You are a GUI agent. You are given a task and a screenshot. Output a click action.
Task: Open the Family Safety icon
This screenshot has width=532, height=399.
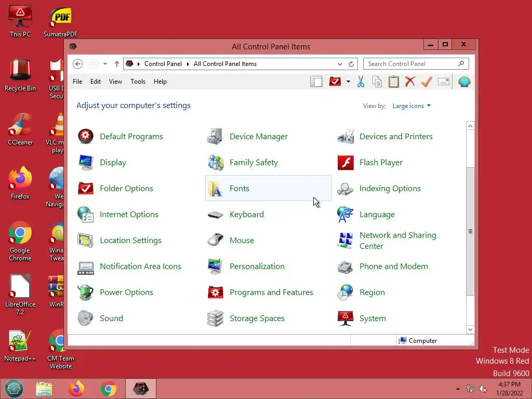coord(216,163)
